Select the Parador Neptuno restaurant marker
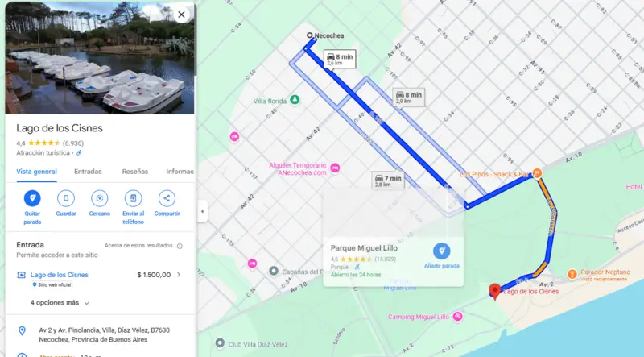Image resolution: width=644 pixels, height=357 pixels. tap(572, 274)
